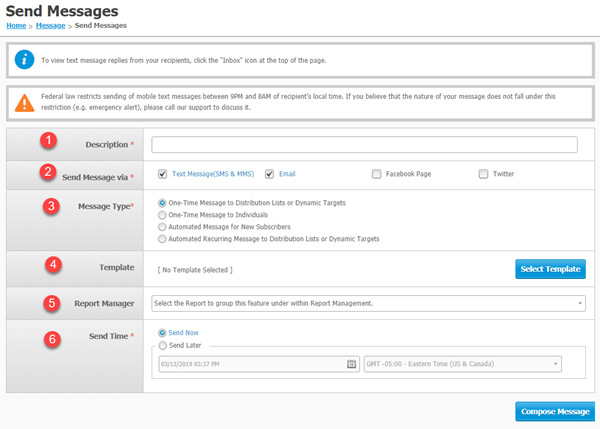Click red step marker number 2
The image size is (600, 429).
pos(48,172)
